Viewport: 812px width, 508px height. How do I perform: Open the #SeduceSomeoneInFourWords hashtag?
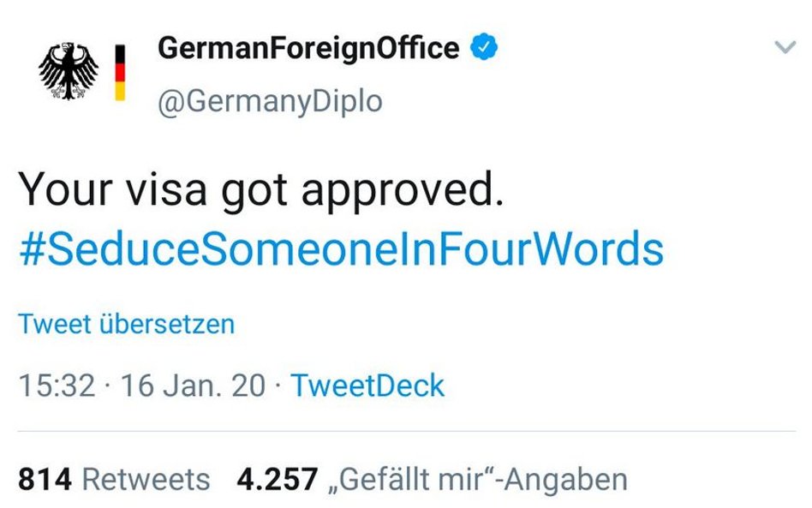[341, 249]
